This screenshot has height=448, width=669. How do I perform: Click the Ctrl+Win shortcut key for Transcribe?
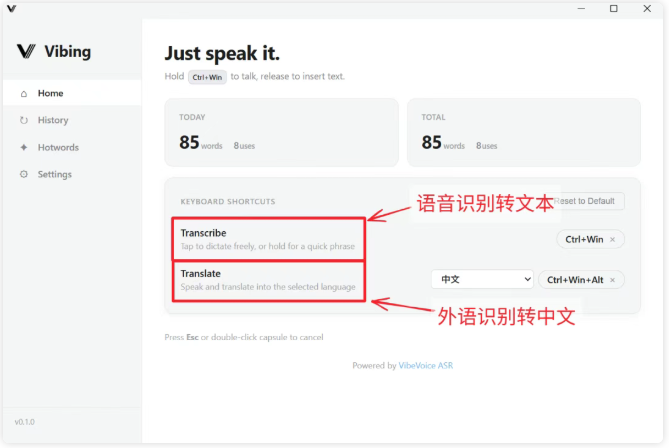click(x=584, y=239)
